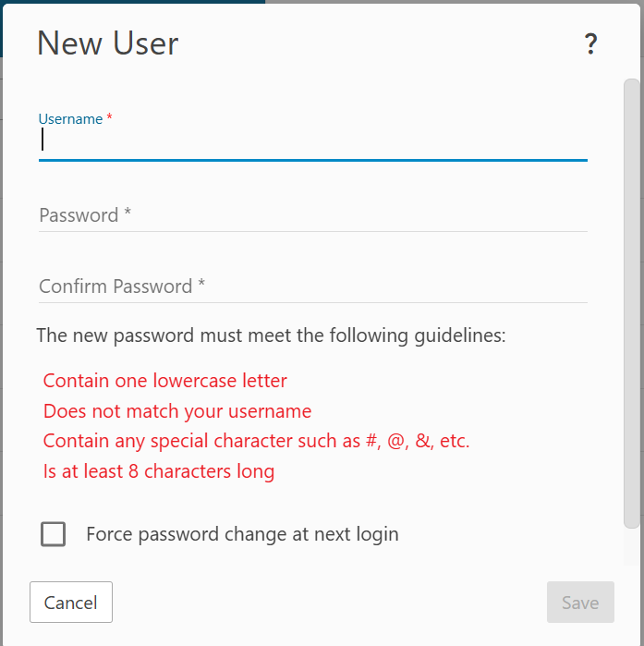Click the question mark help icon

[591, 43]
